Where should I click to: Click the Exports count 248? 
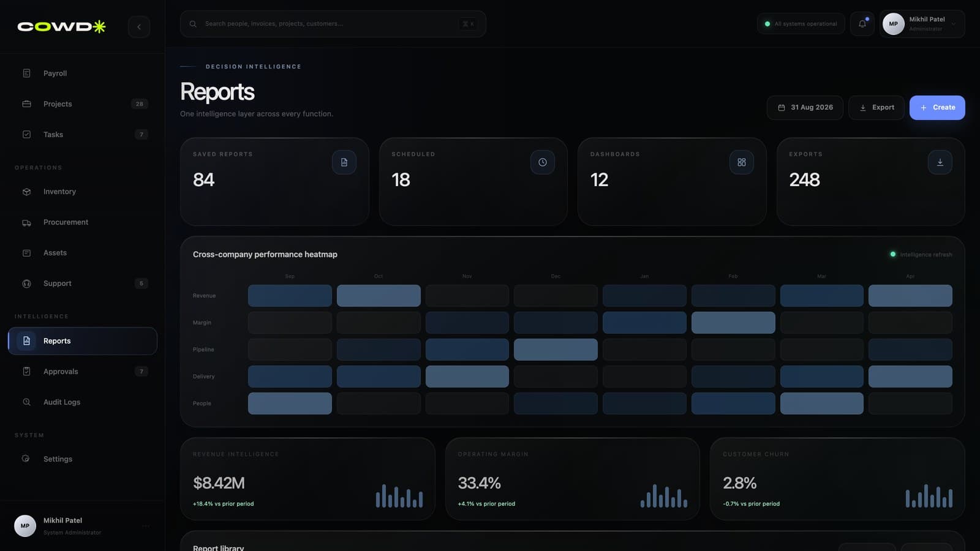click(x=804, y=180)
